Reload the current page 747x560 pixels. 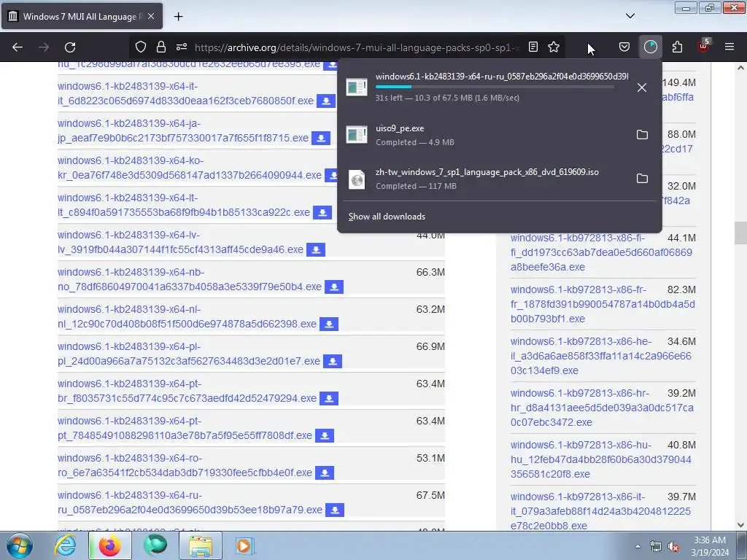(70, 47)
